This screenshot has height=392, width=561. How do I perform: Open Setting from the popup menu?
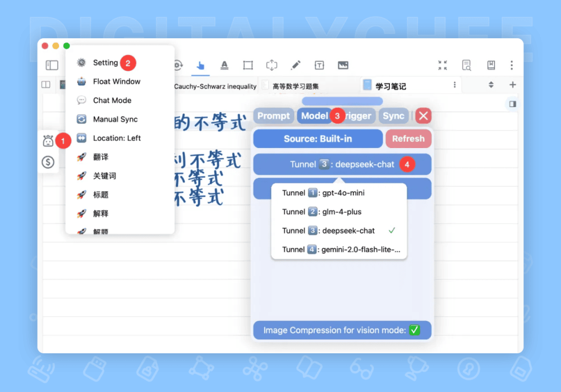(x=106, y=63)
